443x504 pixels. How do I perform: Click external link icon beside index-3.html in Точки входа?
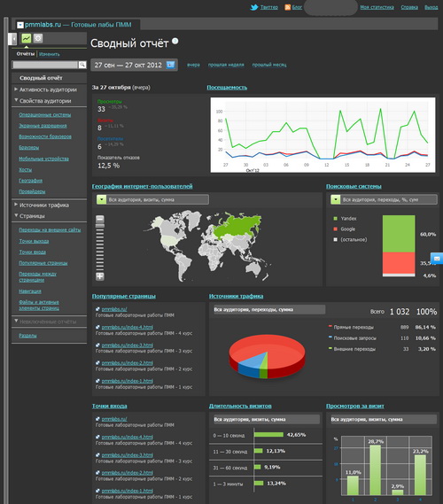click(x=97, y=455)
